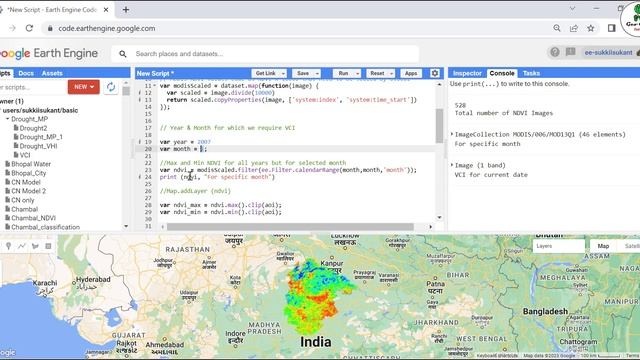Switch to the Docs tab
This screenshot has height=360, width=640.
pyautogui.click(x=26, y=73)
